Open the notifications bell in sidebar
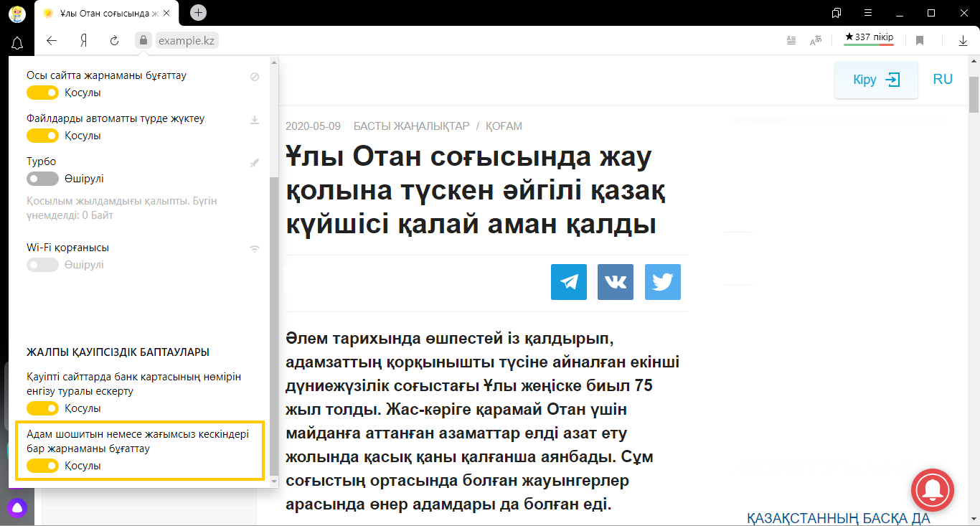 (17, 44)
